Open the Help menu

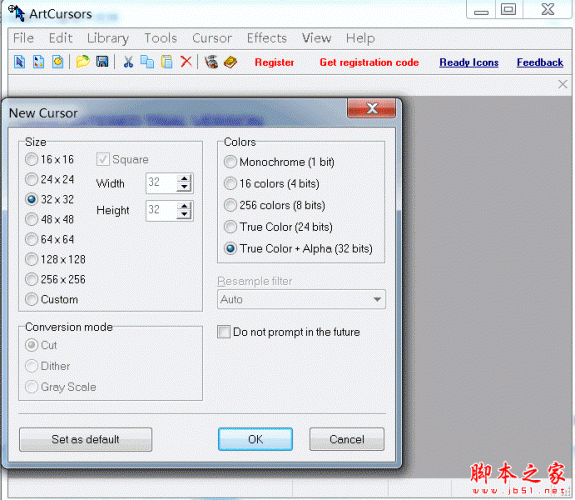click(x=360, y=38)
